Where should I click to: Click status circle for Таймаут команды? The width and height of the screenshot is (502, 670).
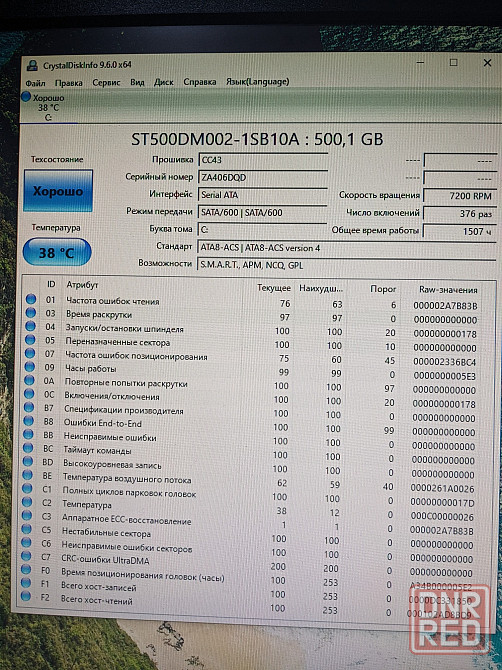pos(28,448)
